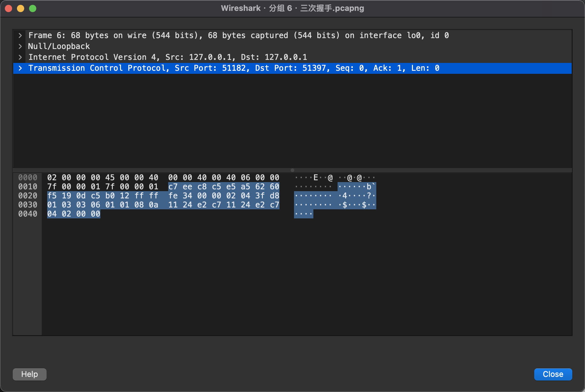
Task: Expand the Null/Loopback row
Action: (x=20, y=46)
